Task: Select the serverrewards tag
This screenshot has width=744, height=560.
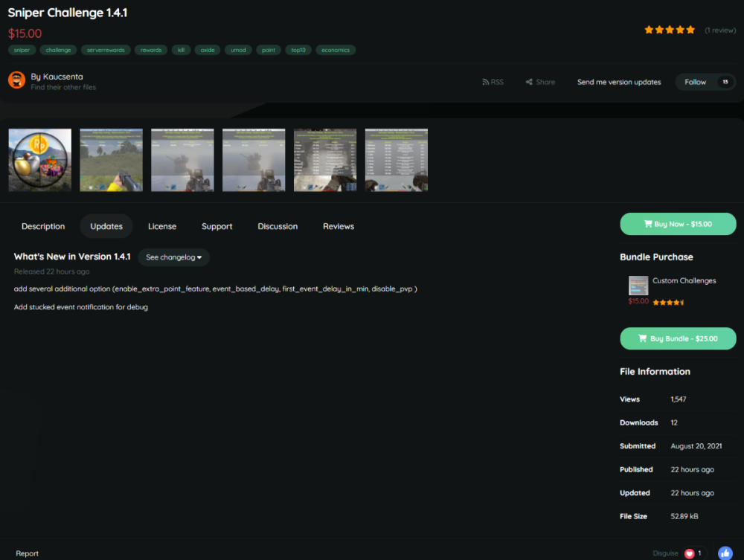Action: (x=106, y=50)
